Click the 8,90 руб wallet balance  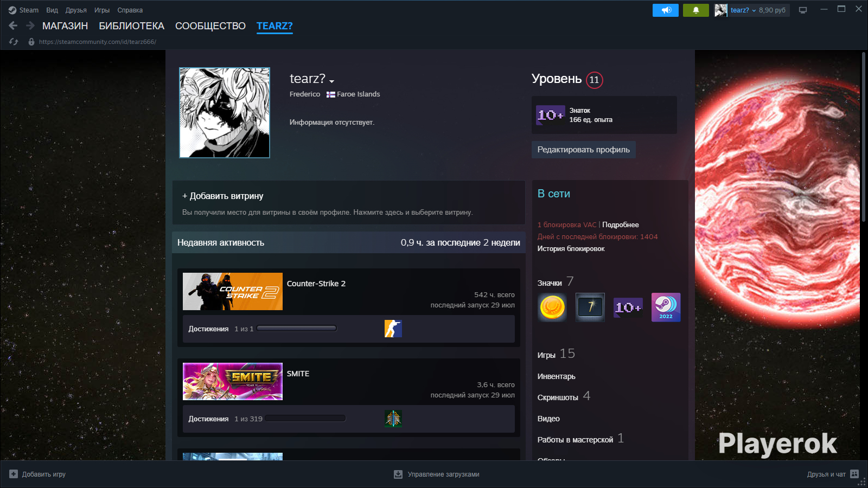coord(772,10)
